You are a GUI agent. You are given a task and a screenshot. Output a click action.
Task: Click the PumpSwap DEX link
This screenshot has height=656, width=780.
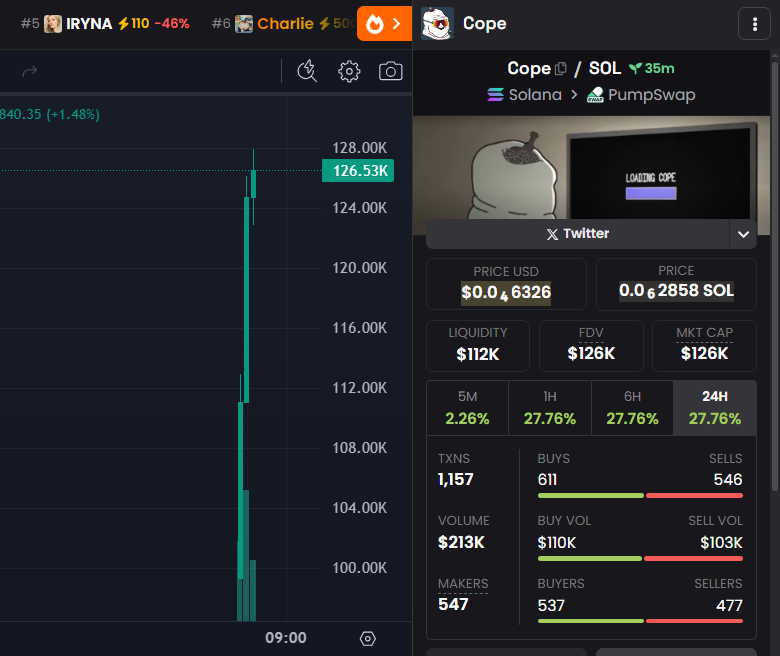641,94
